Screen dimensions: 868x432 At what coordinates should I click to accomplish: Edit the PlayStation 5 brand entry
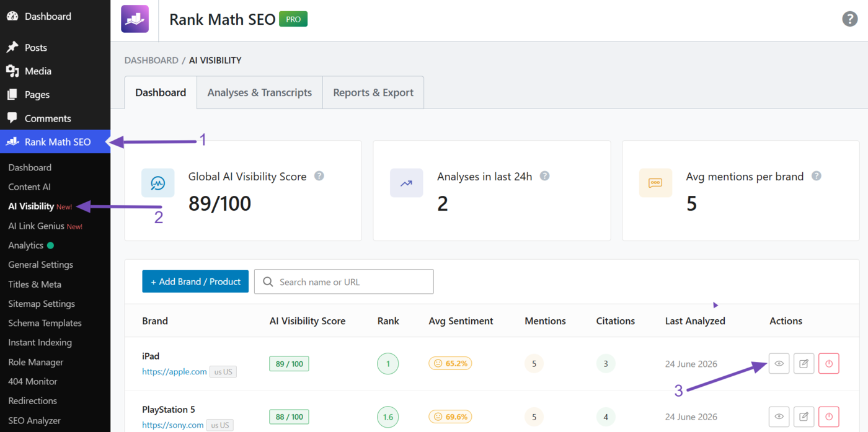804,417
